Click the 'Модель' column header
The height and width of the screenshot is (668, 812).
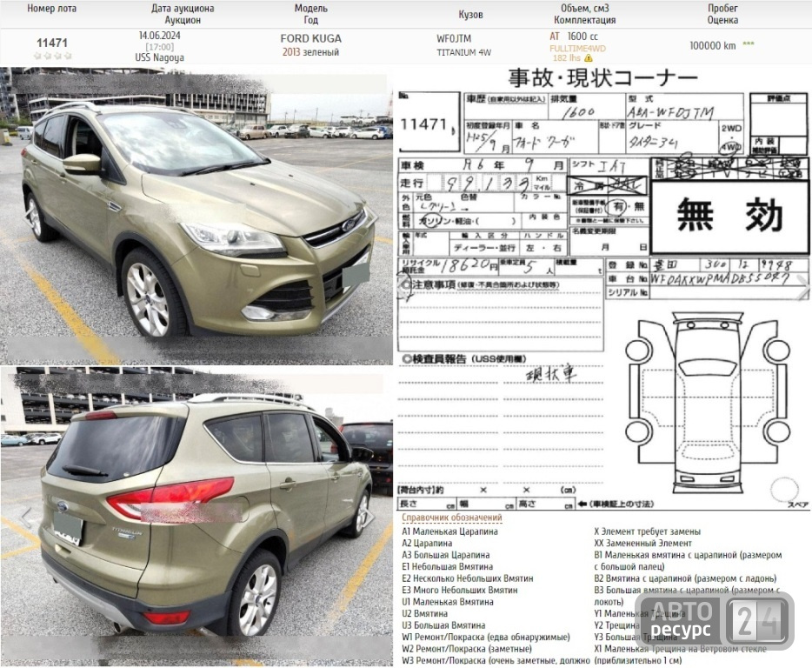point(310,9)
